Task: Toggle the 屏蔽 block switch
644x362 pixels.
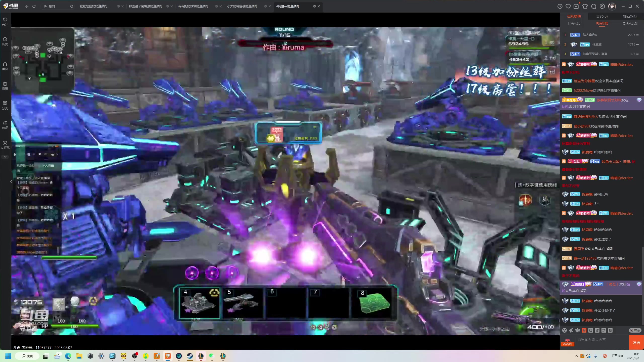Action: pos(635,330)
